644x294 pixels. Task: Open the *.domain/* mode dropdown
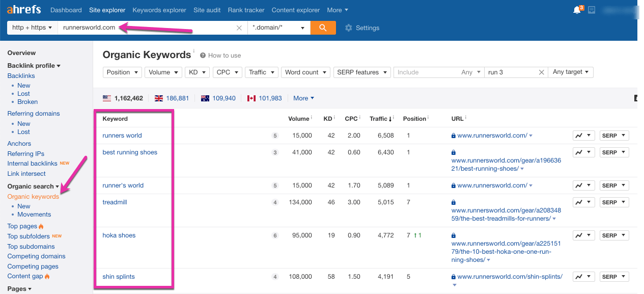[278, 28]
